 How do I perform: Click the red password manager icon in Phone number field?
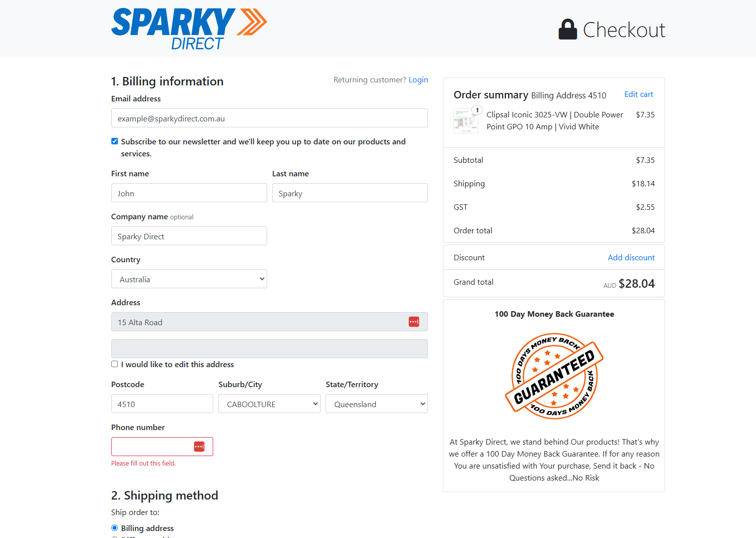pyautogui.click(x=199, y=447)
